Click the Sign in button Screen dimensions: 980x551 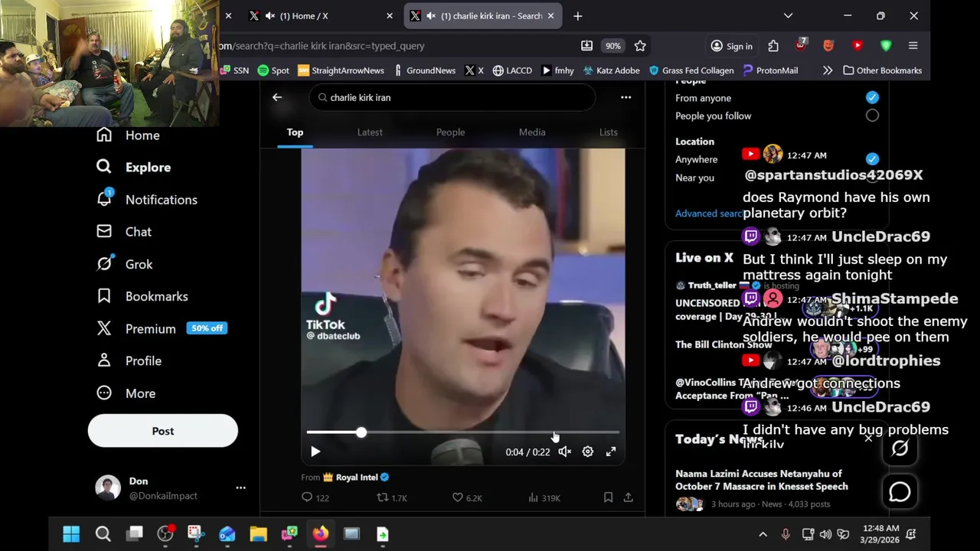(x=732, y=46)
